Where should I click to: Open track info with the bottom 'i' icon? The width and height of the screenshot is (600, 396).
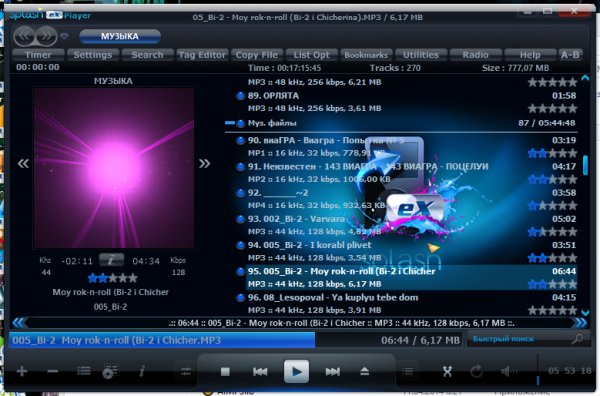point(142,371)
